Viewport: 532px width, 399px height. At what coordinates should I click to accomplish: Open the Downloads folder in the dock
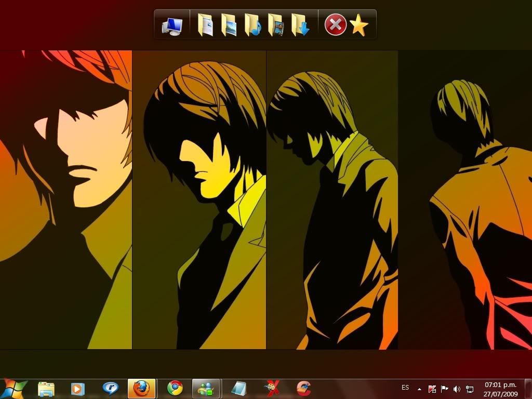[x=300, y=25]
